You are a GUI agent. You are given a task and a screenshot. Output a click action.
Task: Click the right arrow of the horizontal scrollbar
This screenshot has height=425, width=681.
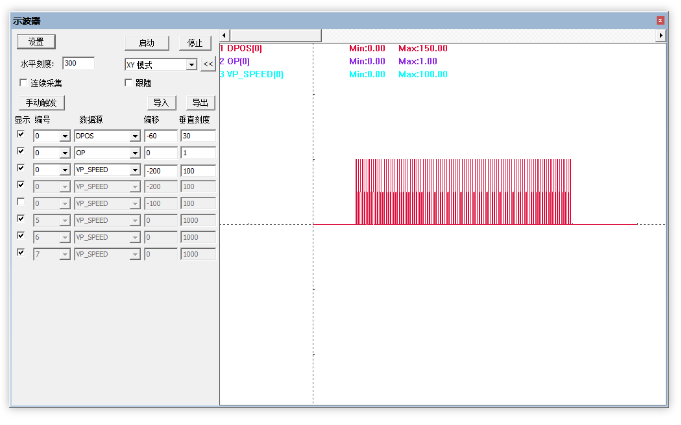click(661, 36)
